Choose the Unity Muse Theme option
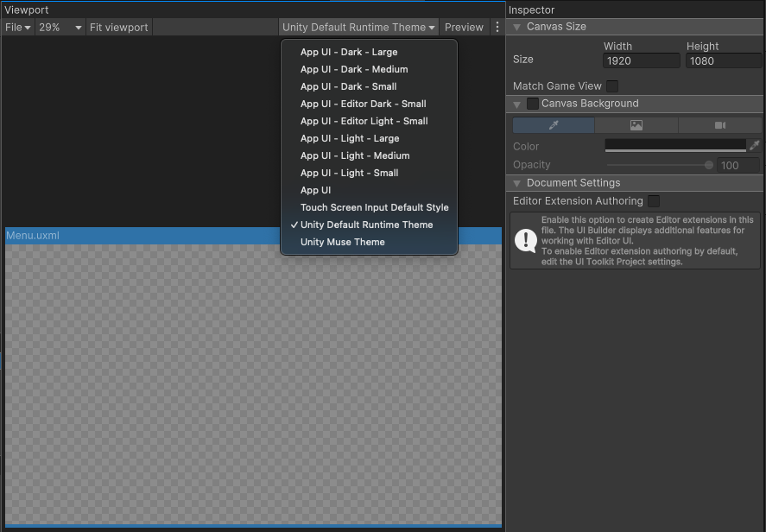Image resolution: width=766 pixels, height=532 pixels. [x=342, y=242]
